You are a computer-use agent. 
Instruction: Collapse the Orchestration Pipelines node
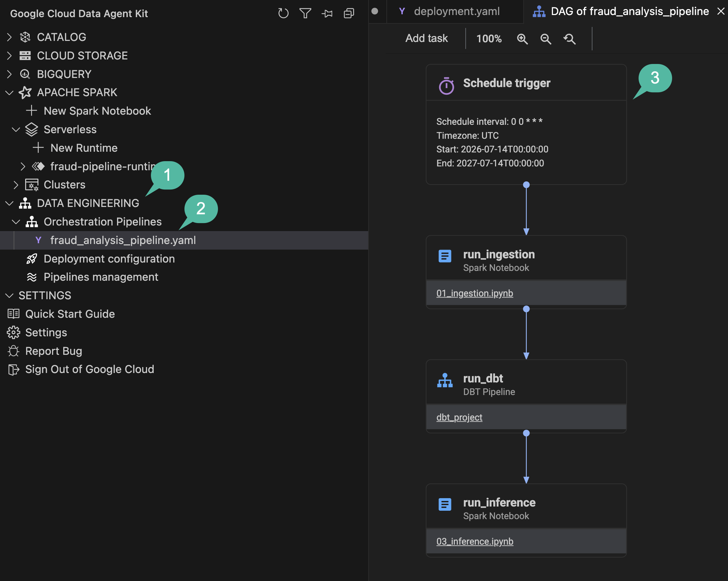pos(16,222)
